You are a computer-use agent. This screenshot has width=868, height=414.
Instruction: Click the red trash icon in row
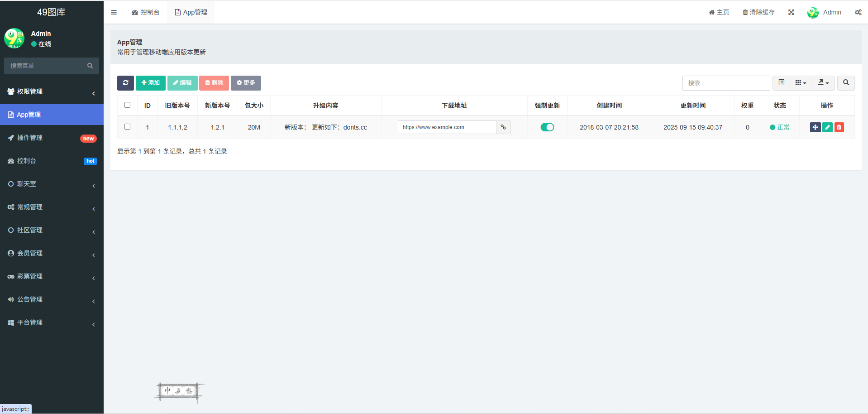(839, 127)
